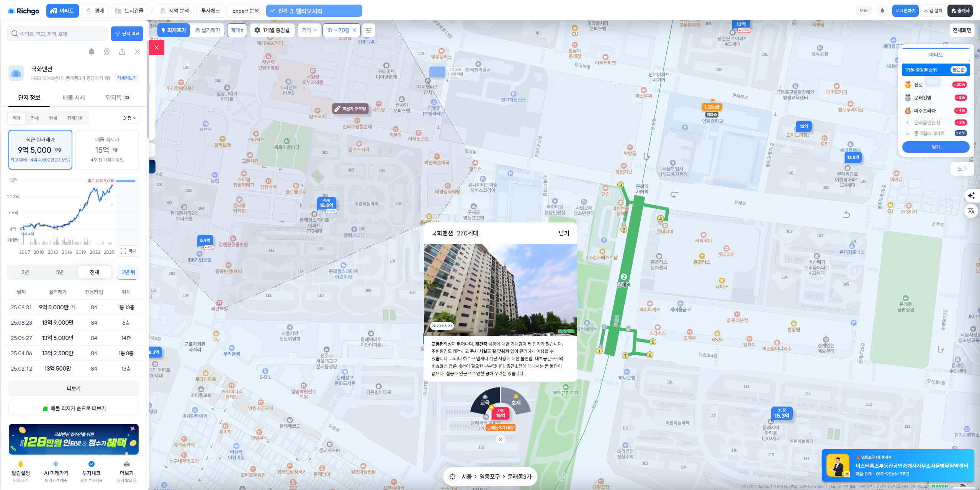Viewport: 980px width, 490px height.
Task: Expand the 가격 filter dropdown
Action: tap(309, 30)
